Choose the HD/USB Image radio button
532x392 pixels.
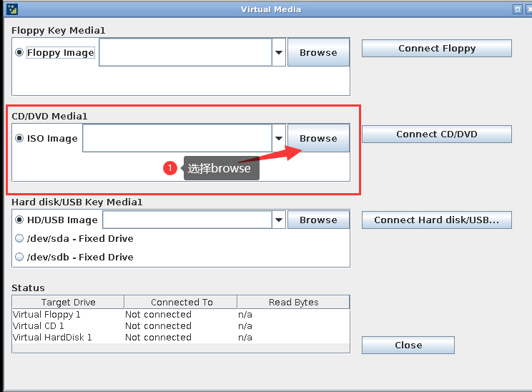point(19,220)
